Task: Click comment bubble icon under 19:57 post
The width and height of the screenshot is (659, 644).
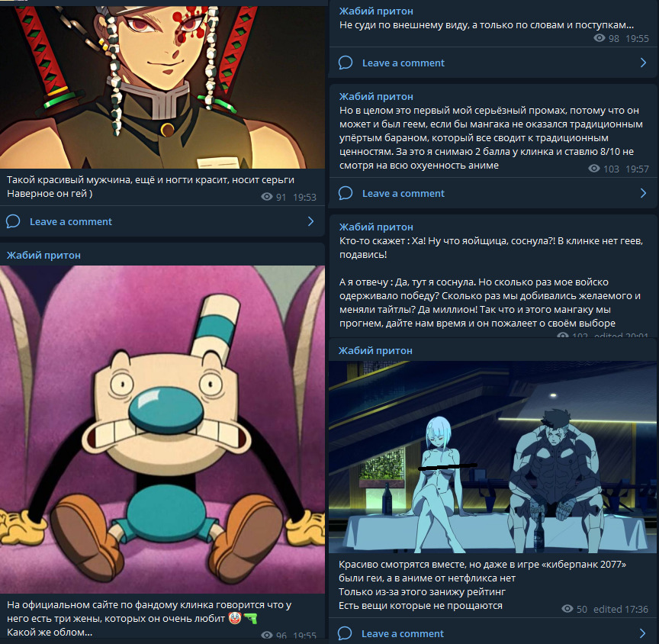Action: 346,193
